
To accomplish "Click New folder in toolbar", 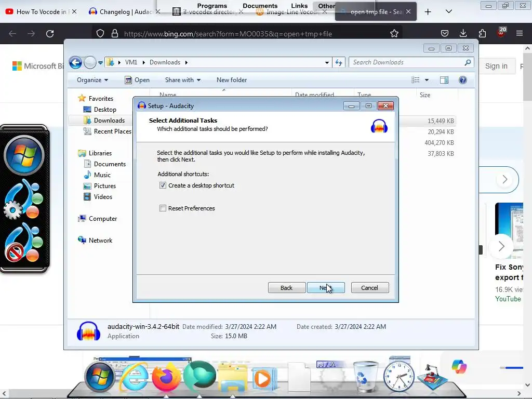I will (x=232, y=80).
